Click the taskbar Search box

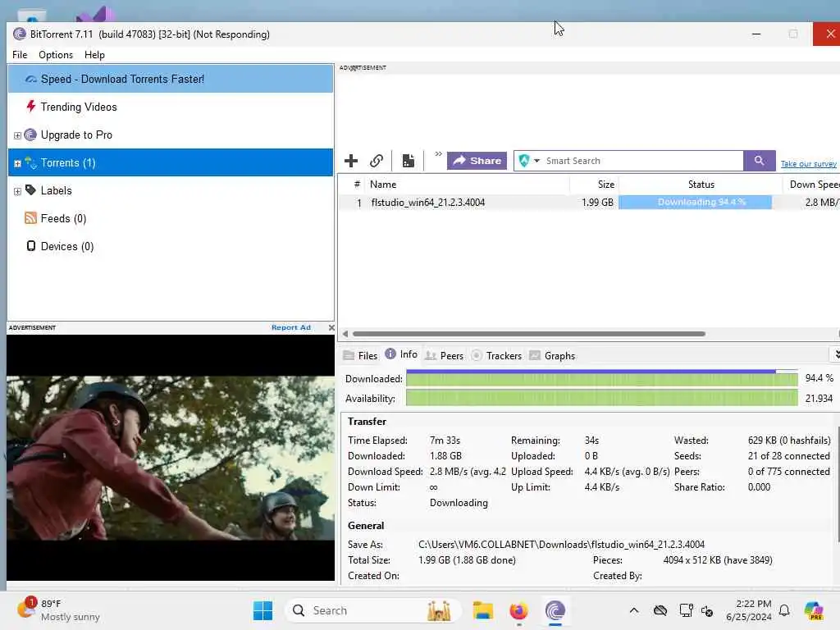pos(373,610)
